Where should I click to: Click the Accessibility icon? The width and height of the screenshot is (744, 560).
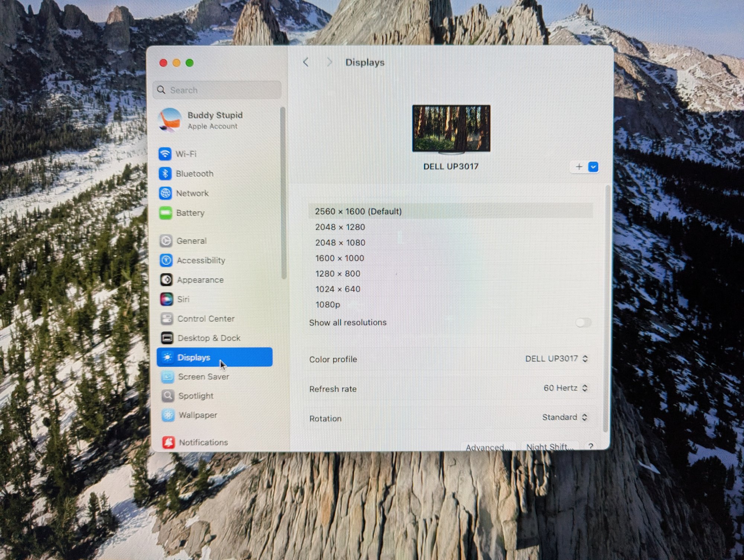pyautogui.click(x=166, y=260)
